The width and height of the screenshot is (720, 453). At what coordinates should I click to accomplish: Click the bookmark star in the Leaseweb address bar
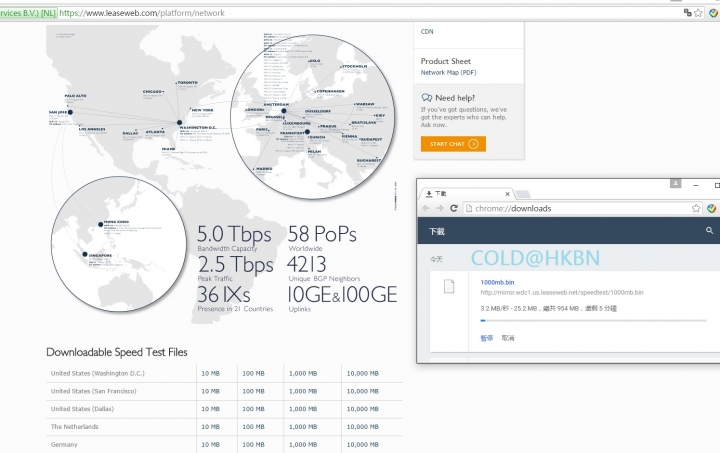click(x=698, y=13)
